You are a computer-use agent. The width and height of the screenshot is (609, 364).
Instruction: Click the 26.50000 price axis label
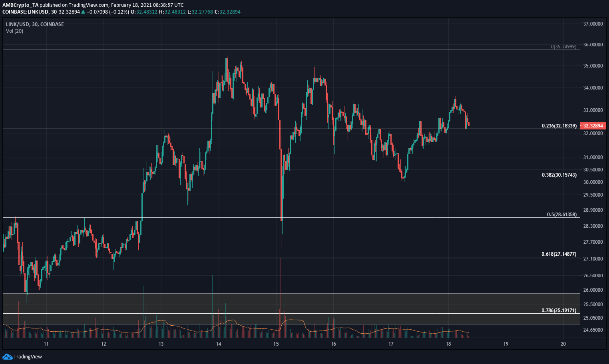click(593, 276)
